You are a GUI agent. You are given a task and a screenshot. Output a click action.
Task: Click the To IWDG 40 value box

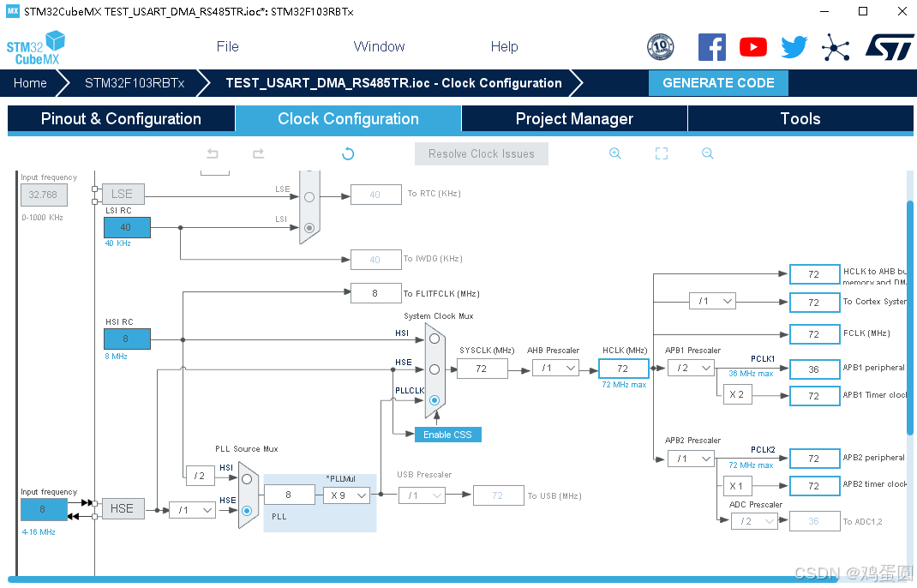coord(375,260)
